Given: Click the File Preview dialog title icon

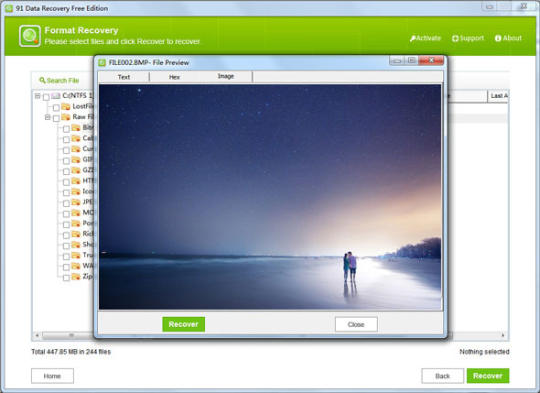Looking at the screenshot, I should [x=102, y=63].
